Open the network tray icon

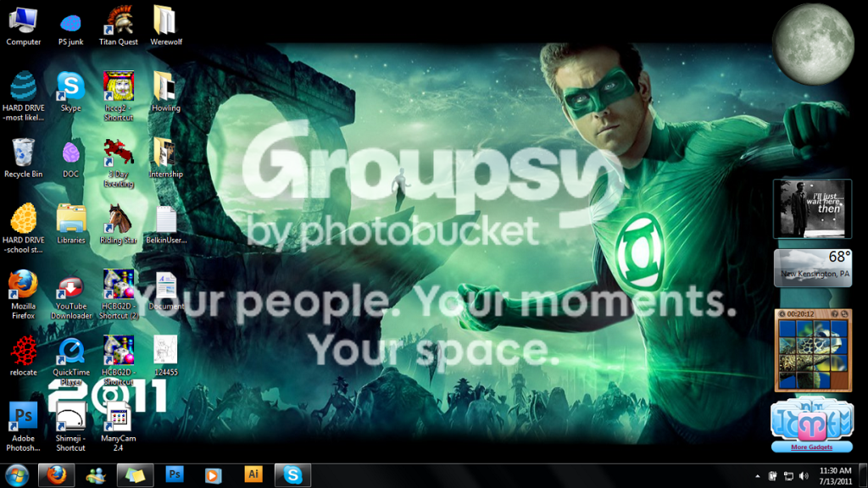(x=788, y=476)
